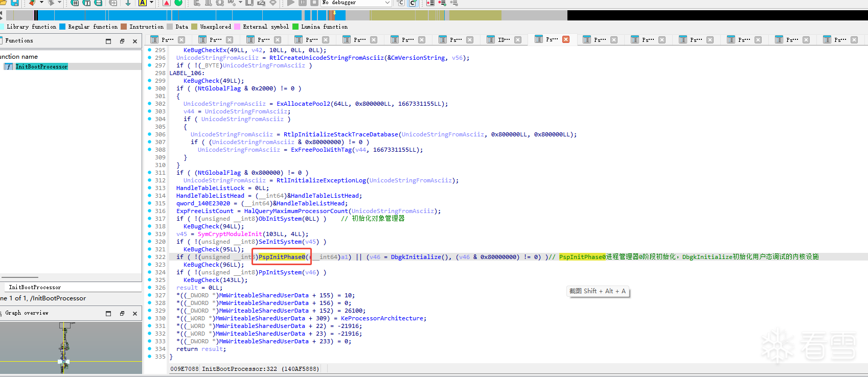
Task: Click the Data legend color swatch
Action: (170, 27)
